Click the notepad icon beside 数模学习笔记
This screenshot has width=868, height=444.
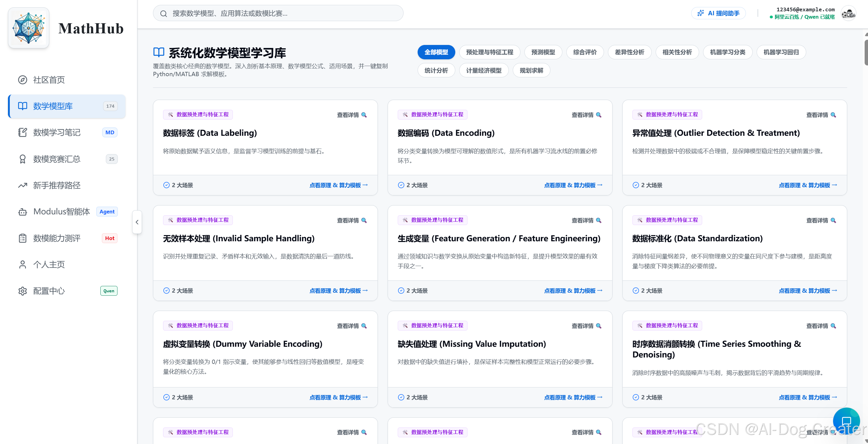[23, 132]
